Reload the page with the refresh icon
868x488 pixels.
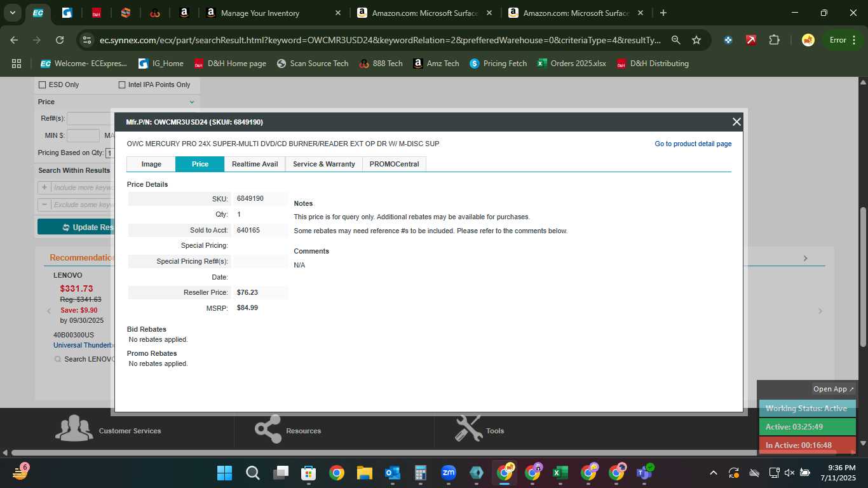click(x=60, y=40)
